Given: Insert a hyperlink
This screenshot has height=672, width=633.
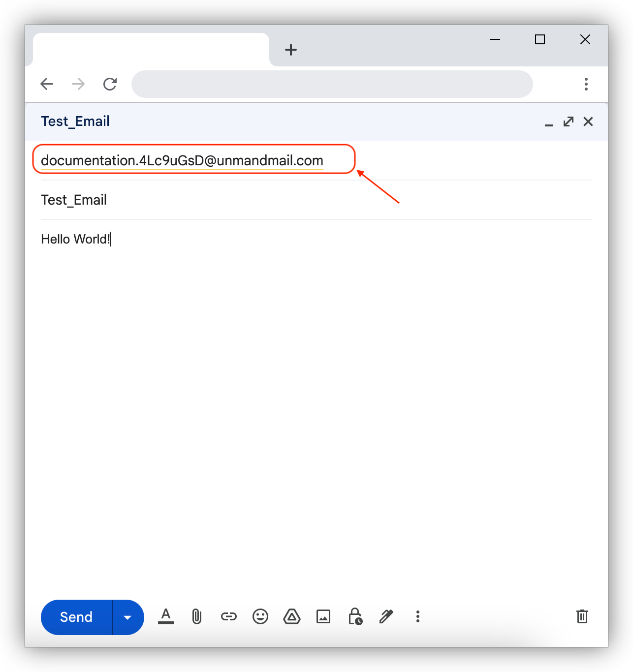Looking at the screenshot, I should pyautogui.click(x=229, y=617).
